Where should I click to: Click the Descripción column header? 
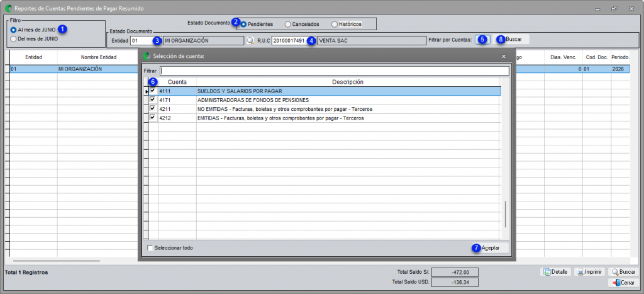click(x=347, y=82)
